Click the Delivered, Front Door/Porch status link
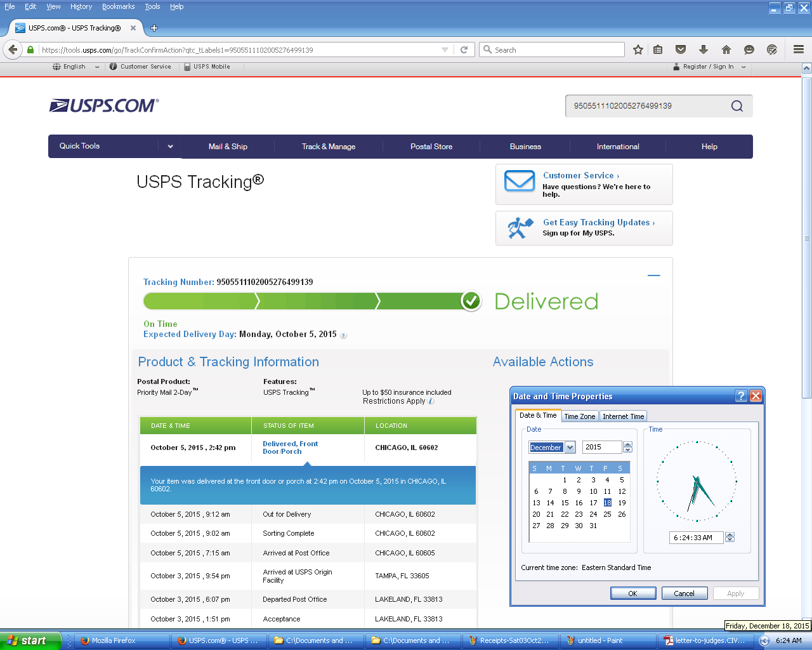Screen dimensions: 812x650 [x=291, y=448]
